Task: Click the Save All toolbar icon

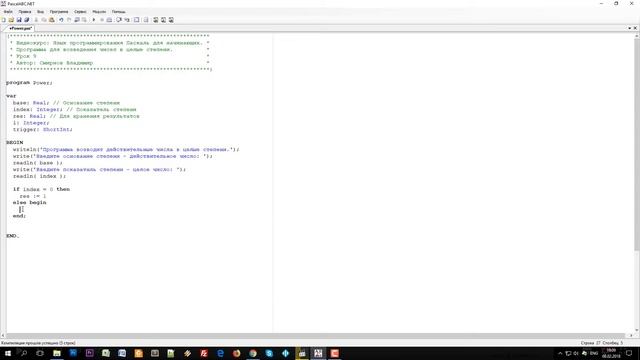Action: click(27, 20)
